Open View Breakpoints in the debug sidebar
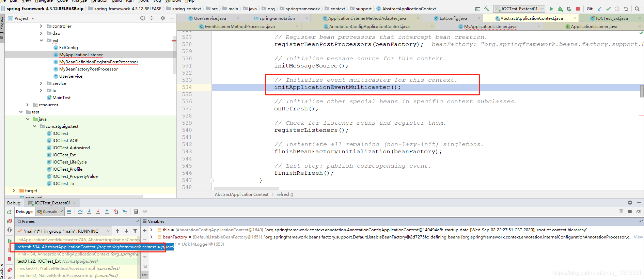 pos(9,270)
